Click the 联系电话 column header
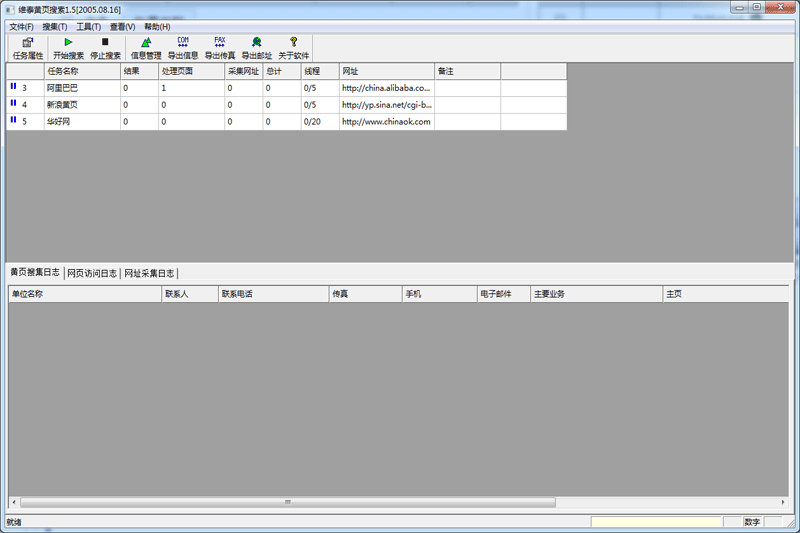This screenshot has width=800, height=533. [x=273, y=294]
